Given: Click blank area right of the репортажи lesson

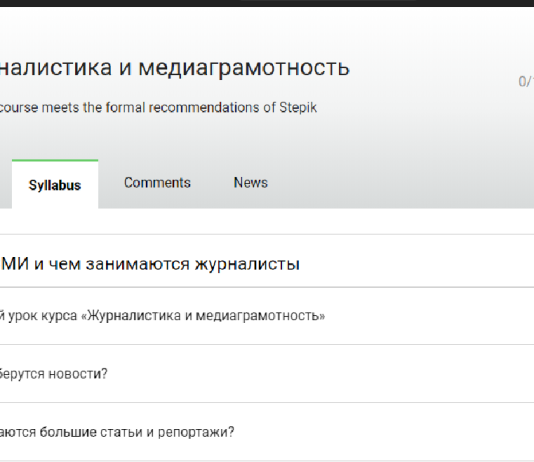Looking at the screenshot, I should 385,432.
